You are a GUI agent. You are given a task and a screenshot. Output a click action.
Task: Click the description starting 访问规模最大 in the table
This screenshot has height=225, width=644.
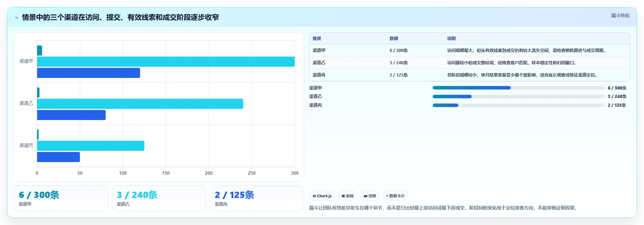[527, 51]
